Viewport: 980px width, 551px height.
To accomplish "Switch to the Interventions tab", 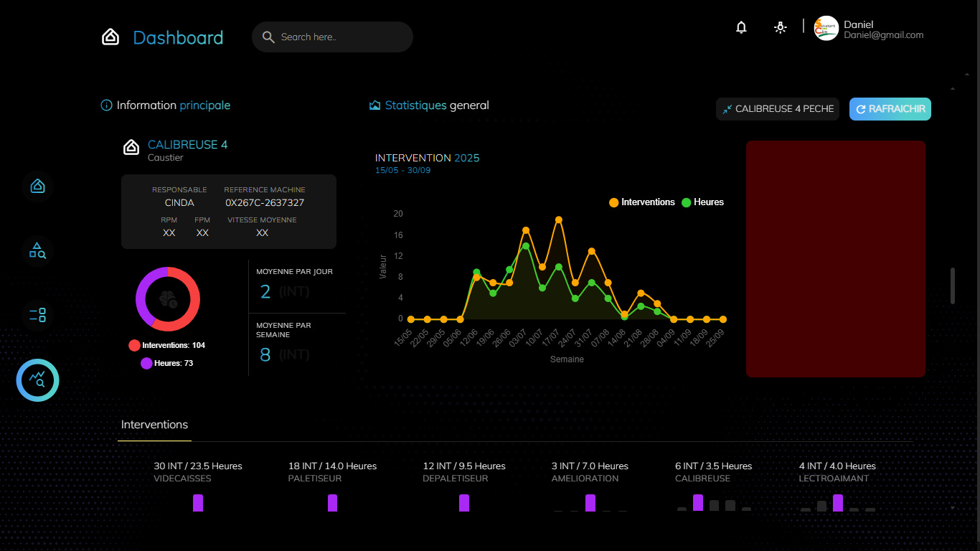I will pyautogui.click(x=154, y=425).
